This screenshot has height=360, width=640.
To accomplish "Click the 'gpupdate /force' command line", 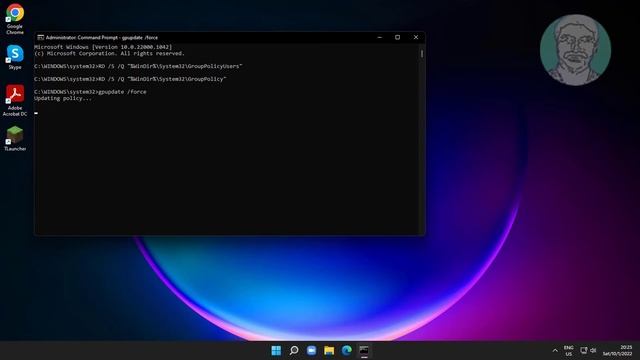I will 90,92.
